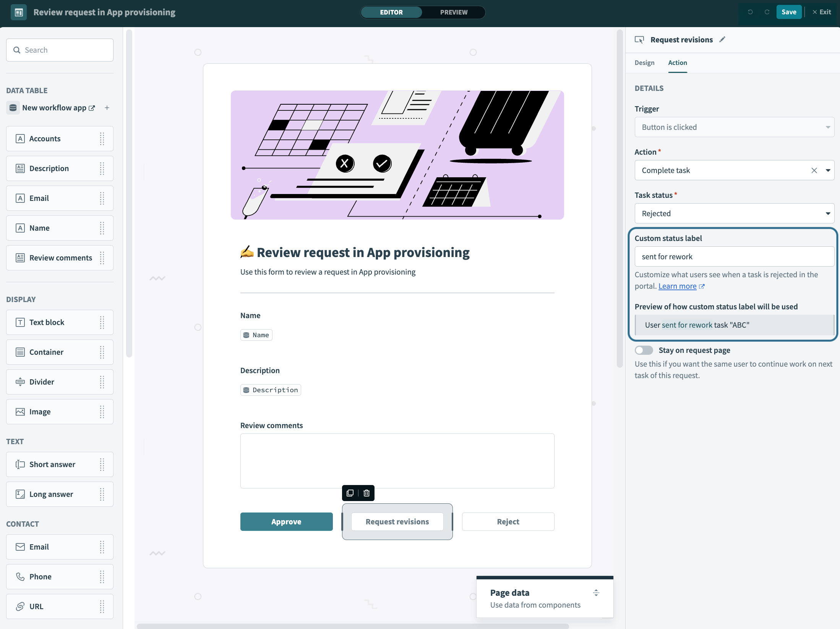Open New workflow app in a new tab
Screen dimensions: 840x629
pos(92,108)
